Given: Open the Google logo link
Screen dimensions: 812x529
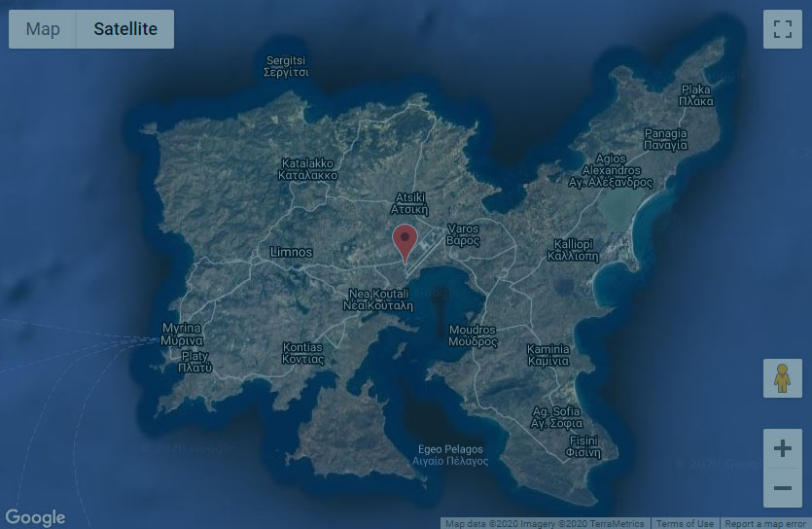Looking at the screenshot, I should (x=35, y=517).
